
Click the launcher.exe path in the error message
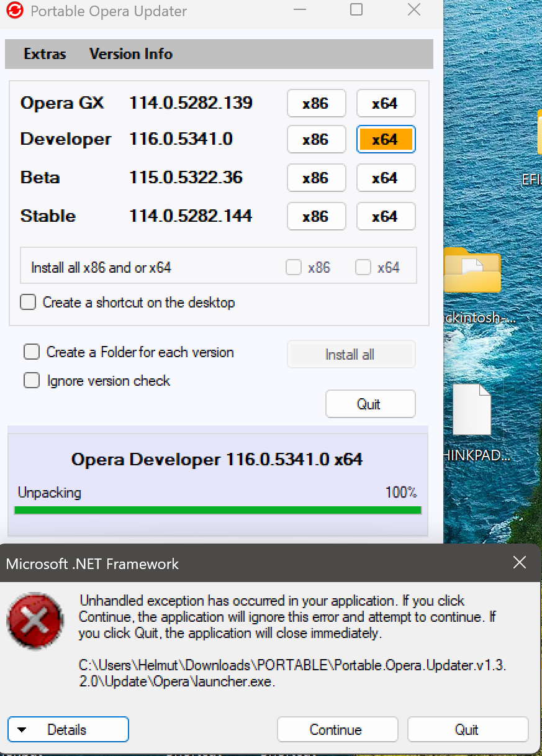[x=292, y=673]
